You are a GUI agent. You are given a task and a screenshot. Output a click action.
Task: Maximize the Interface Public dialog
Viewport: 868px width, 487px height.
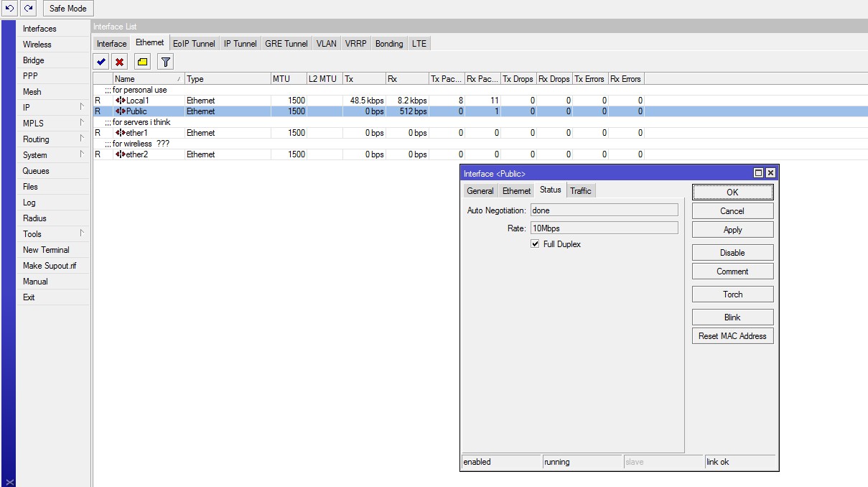point(759,173)
